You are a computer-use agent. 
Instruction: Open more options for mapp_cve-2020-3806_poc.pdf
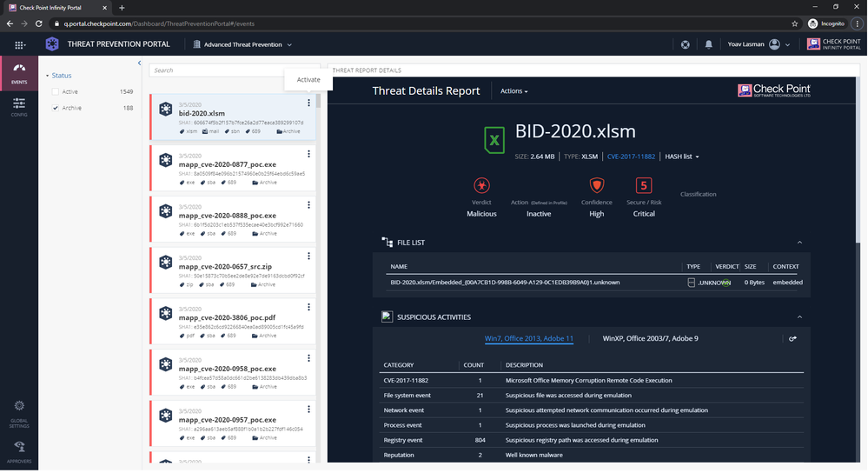309,307
